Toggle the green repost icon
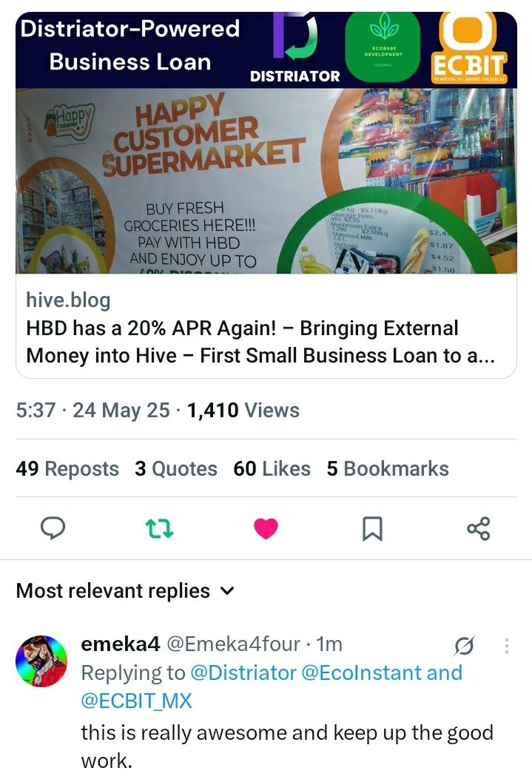 (159, 529)
